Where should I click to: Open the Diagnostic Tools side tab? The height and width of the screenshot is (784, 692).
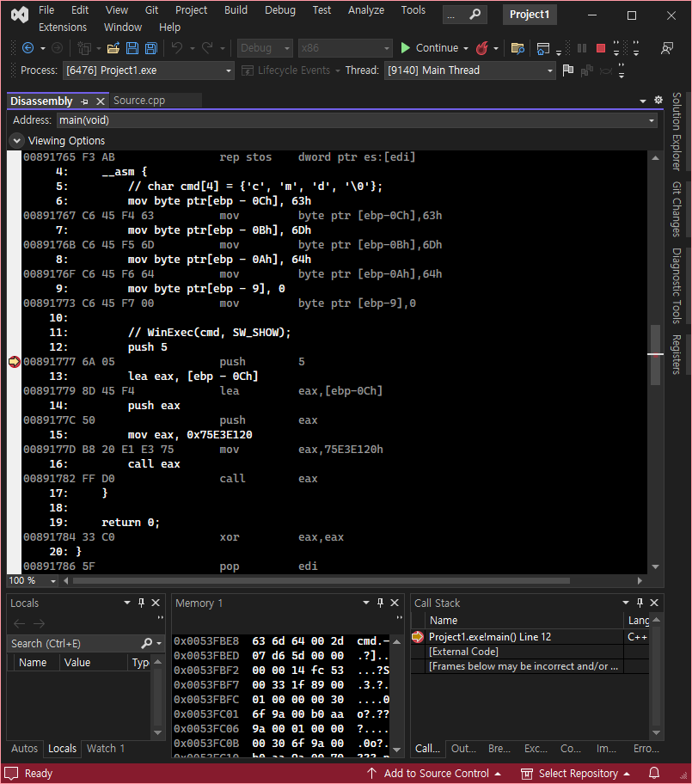tap(677, 285)
